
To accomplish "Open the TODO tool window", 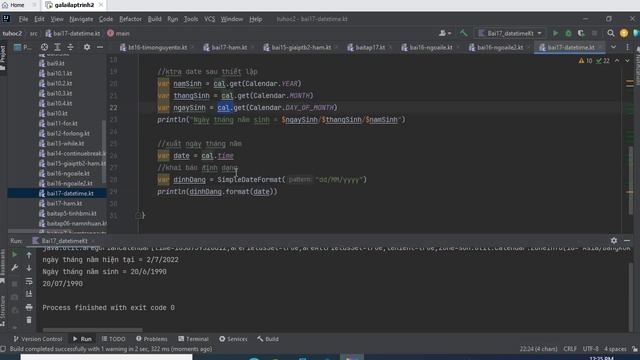I will 113,339.
